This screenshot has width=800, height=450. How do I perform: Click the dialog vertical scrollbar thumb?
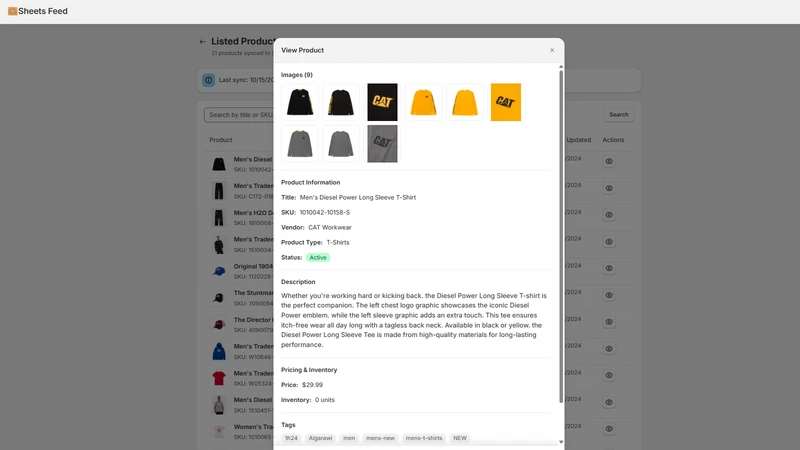(561, 237)
